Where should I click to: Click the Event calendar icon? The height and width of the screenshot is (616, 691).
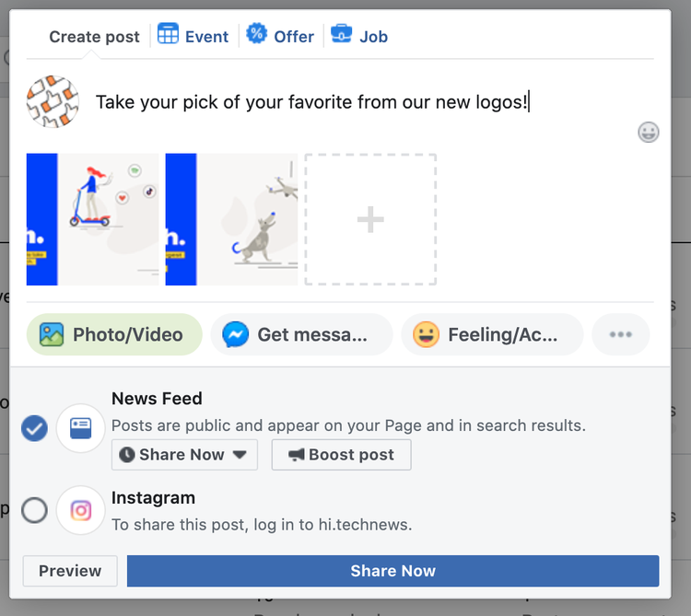click(168, 33)
